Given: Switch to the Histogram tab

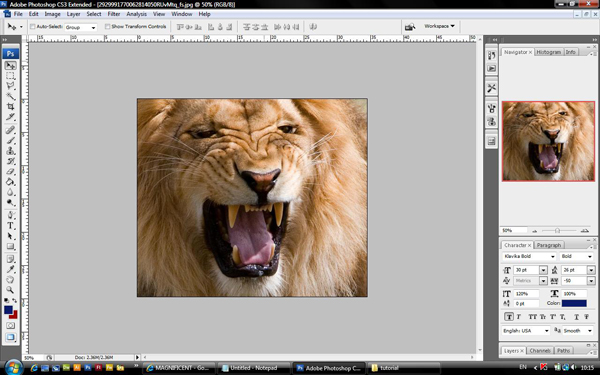Looking at the screenshot, I should 548,52.
